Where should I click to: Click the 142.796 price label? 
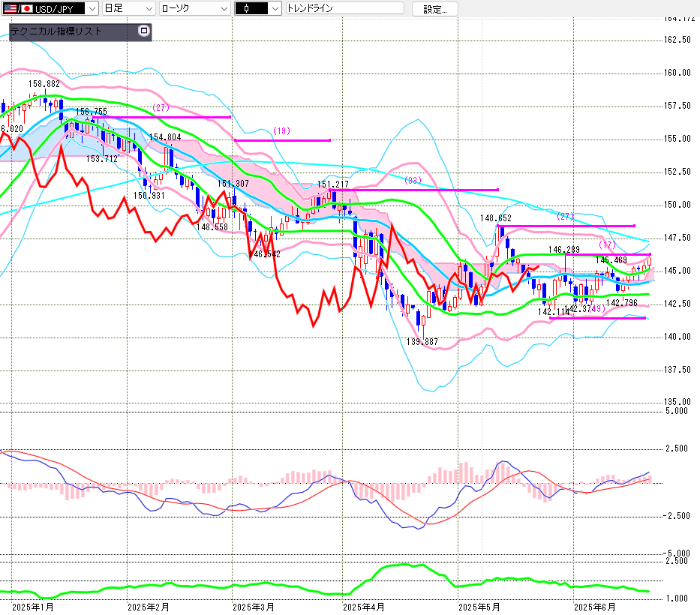point(622,303)
